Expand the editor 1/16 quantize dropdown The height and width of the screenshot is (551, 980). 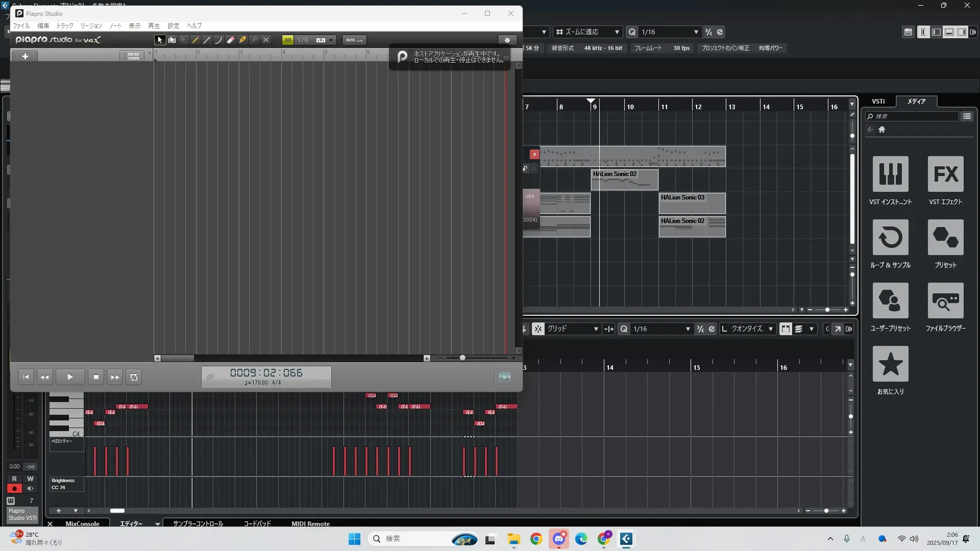coord(688,329)
